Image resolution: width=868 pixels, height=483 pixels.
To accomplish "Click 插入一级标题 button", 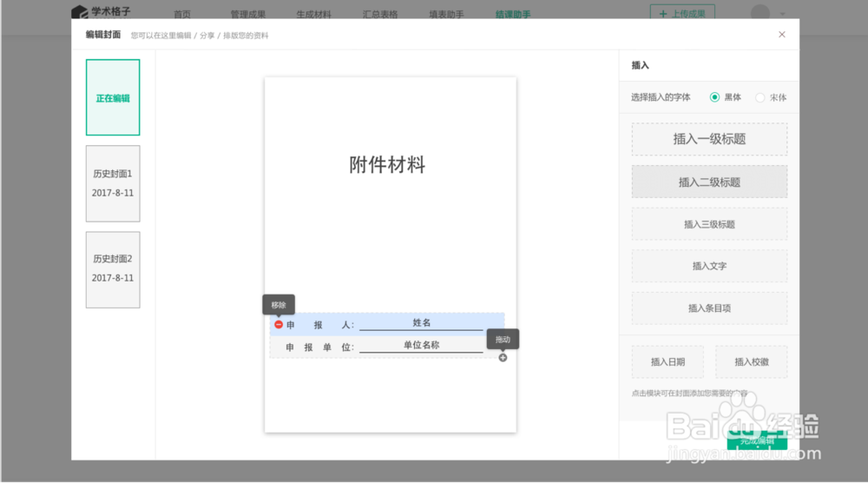I will pos(709,139).
